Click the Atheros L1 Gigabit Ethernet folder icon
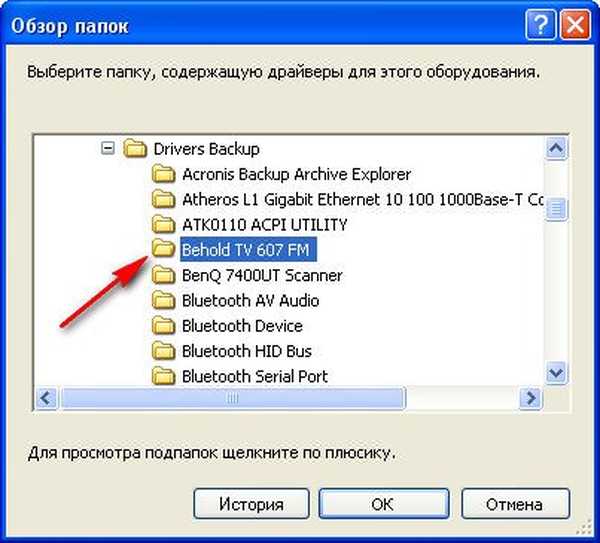Screen dimensions: 600x543 [x=163, y=199]
